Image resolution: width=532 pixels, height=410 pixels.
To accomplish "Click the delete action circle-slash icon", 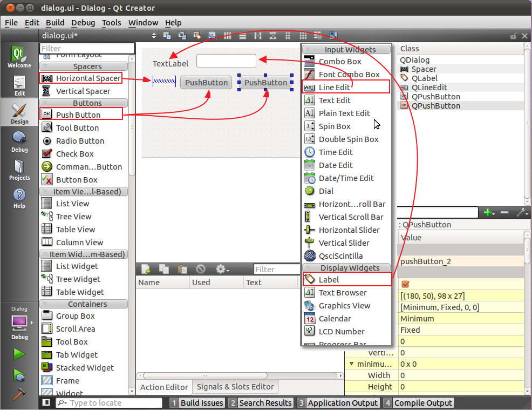I will [201, 270].
